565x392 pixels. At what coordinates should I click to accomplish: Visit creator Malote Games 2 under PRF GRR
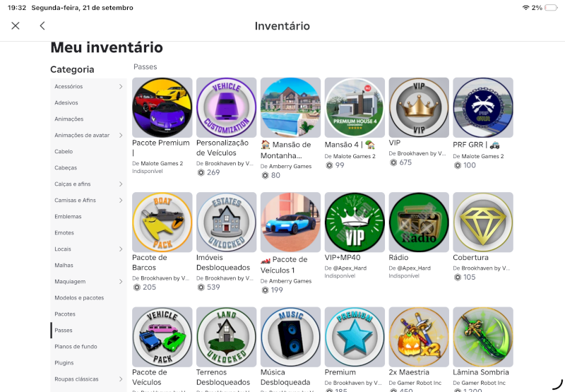[x=483, y=156]
